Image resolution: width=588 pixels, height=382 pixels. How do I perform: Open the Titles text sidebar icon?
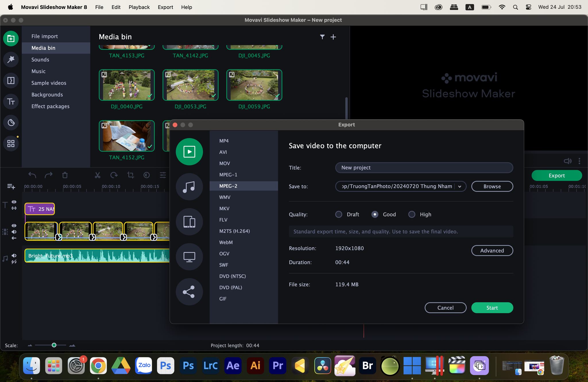[x=11, y=102]
